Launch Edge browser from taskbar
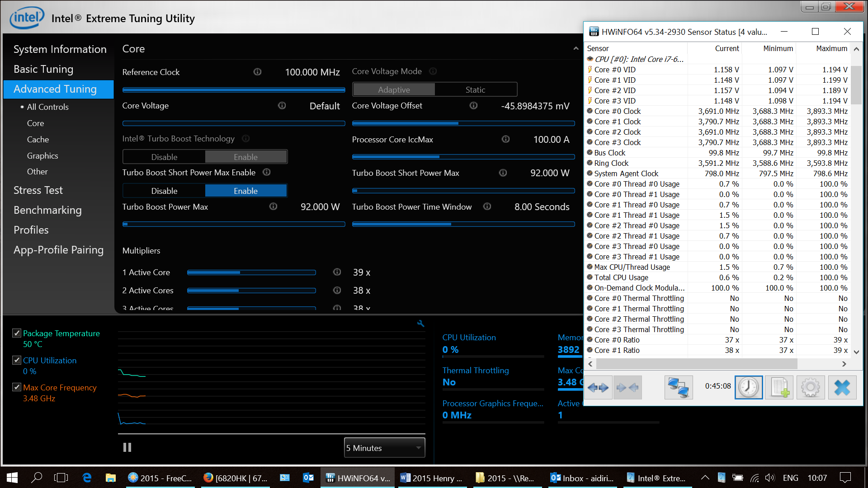The width and height of the screenshot is (868, 488). pyautogui.click(x=87, y=478)
